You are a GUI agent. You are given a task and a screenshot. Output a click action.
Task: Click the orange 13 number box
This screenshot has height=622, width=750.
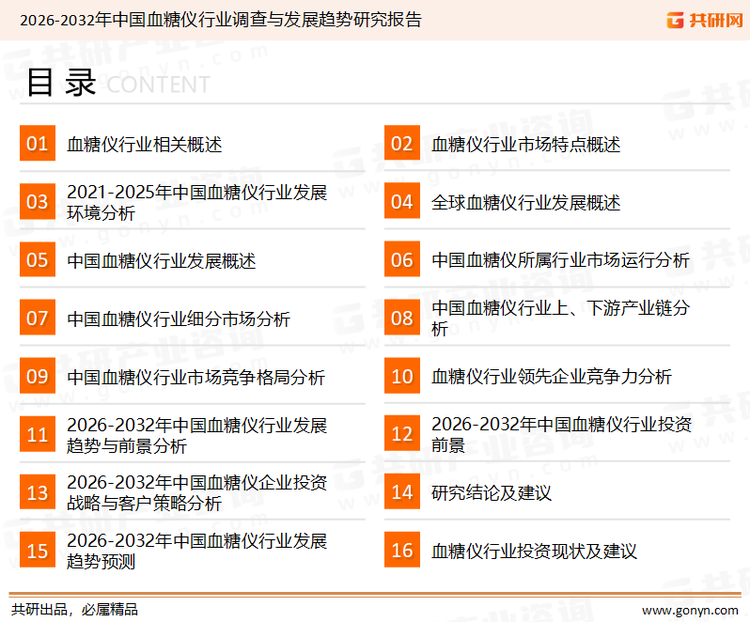pos(37,492)
